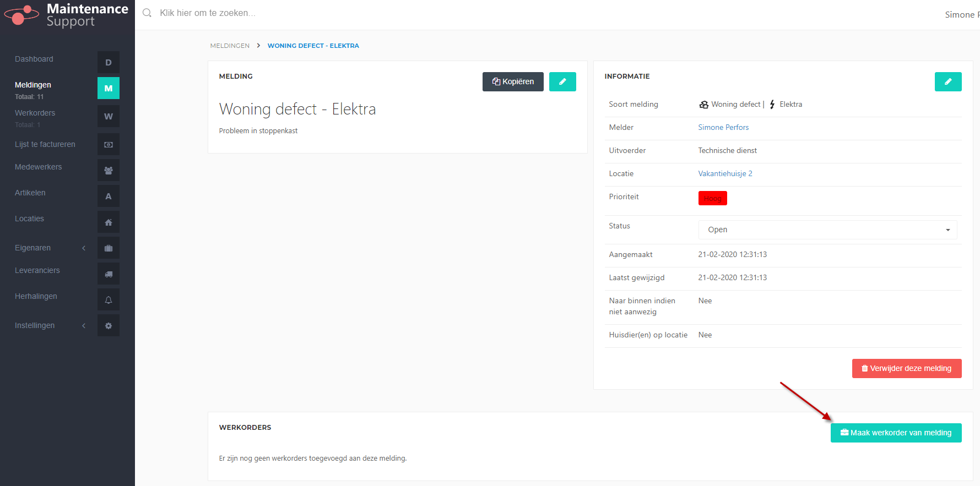Open the Status dropdown showing Open
Screen dimensions: 980x486
pos(827,230)
